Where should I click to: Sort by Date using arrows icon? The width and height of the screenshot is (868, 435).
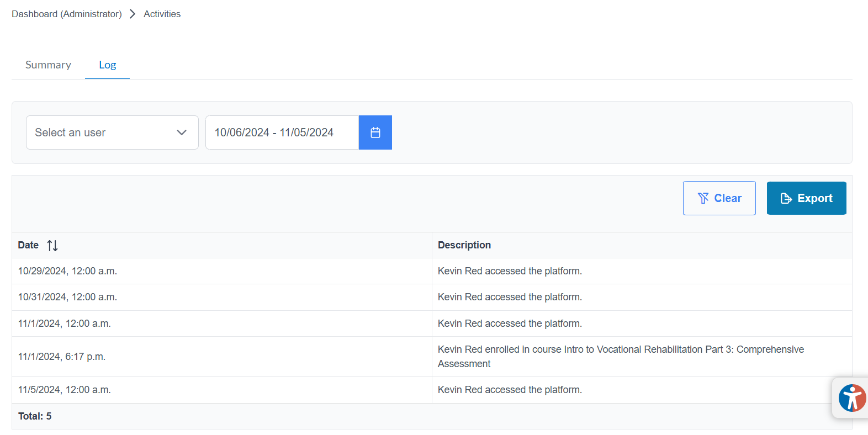point(52,246)
